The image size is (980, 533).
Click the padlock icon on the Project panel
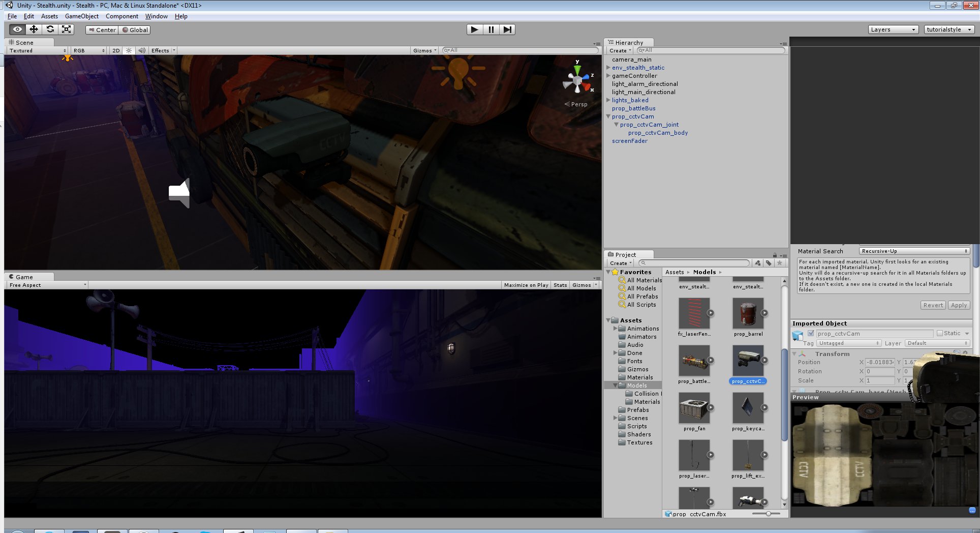tap(774, 254)
